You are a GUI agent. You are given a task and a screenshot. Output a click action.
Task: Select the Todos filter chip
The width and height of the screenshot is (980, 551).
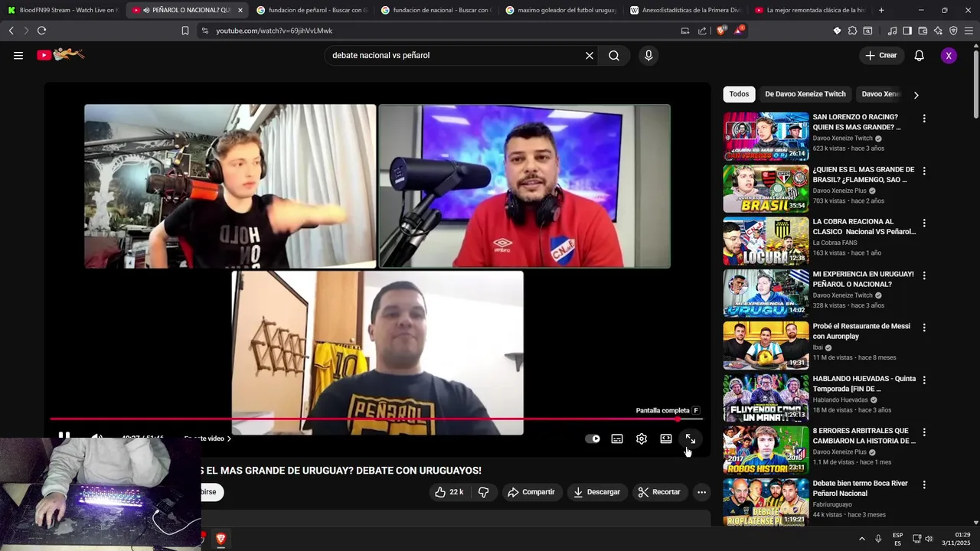click(x=739, y=94)
